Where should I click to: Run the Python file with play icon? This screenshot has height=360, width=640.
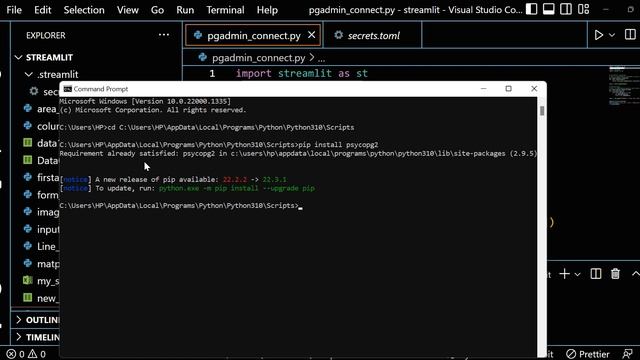(598, 35)
